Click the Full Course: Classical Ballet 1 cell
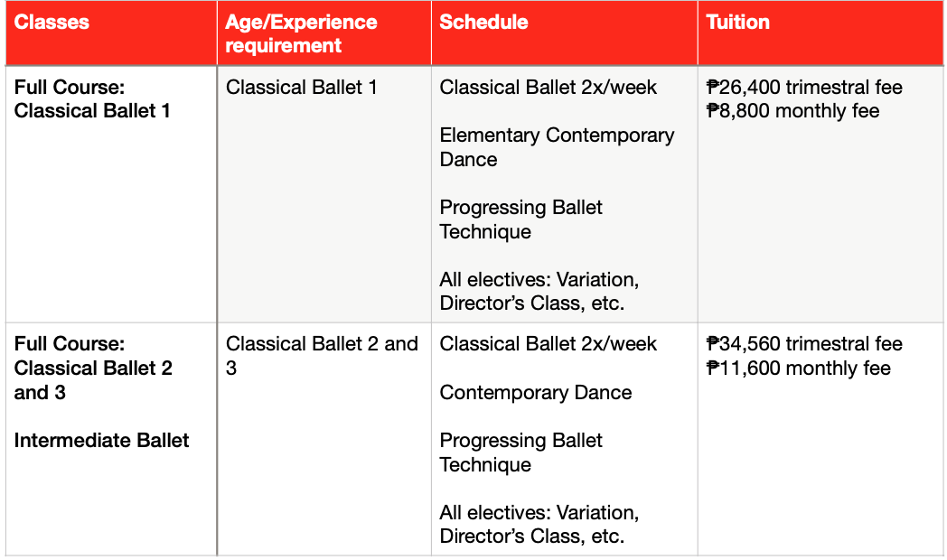Screen dimensions: 947x560 pyautogui.click(x=92, y=99)
